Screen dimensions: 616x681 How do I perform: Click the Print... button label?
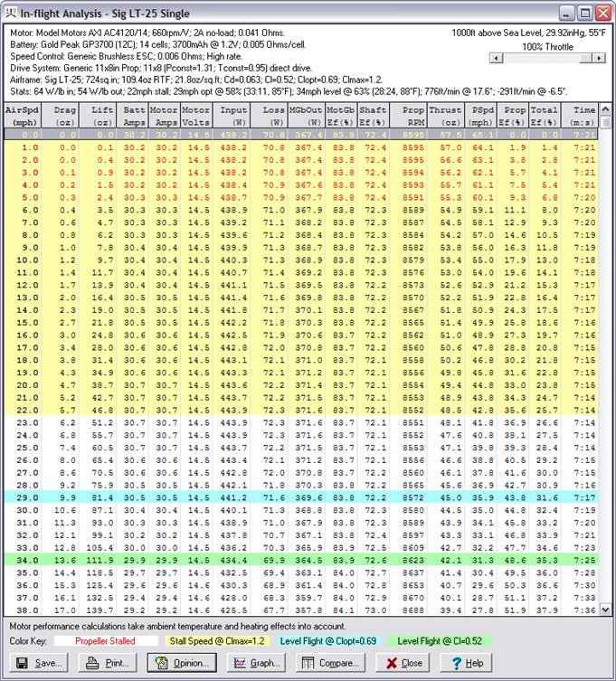[x=118, y=663]
